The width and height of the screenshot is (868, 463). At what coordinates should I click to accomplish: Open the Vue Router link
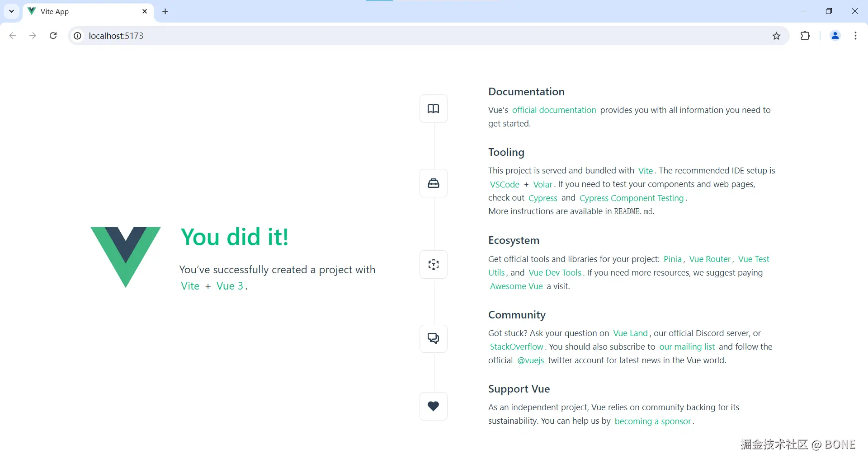[x=710, y=259]
